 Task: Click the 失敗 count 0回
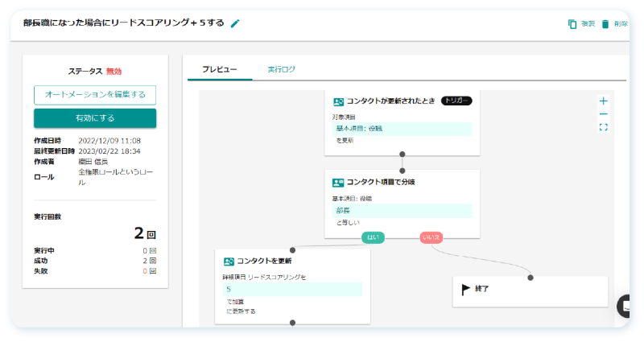[x=150, y=271]
